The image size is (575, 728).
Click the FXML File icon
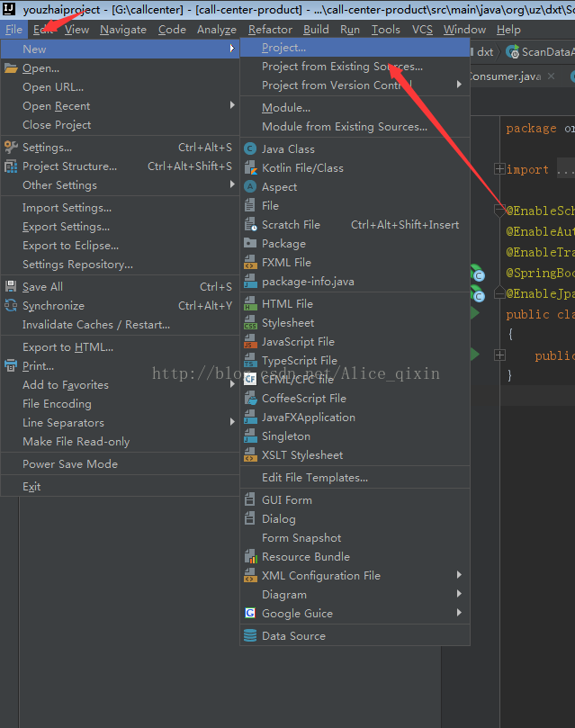(250, 263)
